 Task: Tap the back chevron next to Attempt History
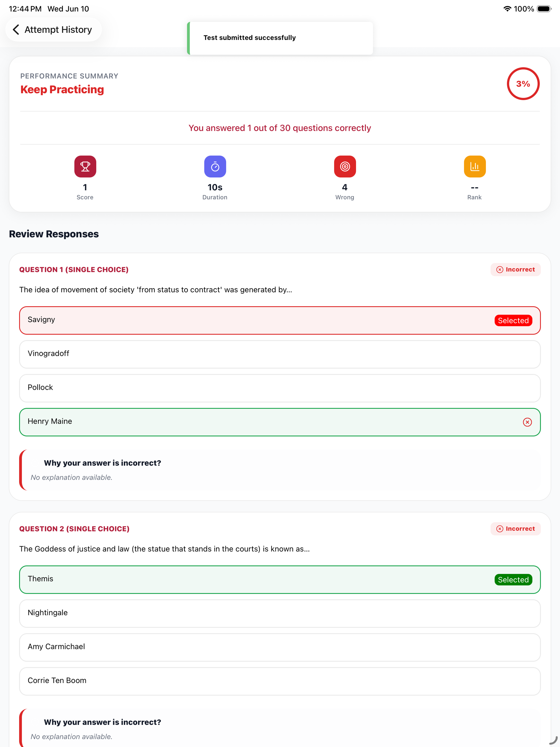point(16,30)
